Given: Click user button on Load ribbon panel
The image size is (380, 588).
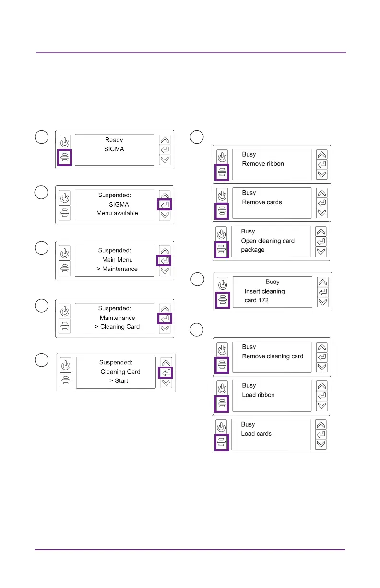Looking at the screenshot, I should coord(221,404).
